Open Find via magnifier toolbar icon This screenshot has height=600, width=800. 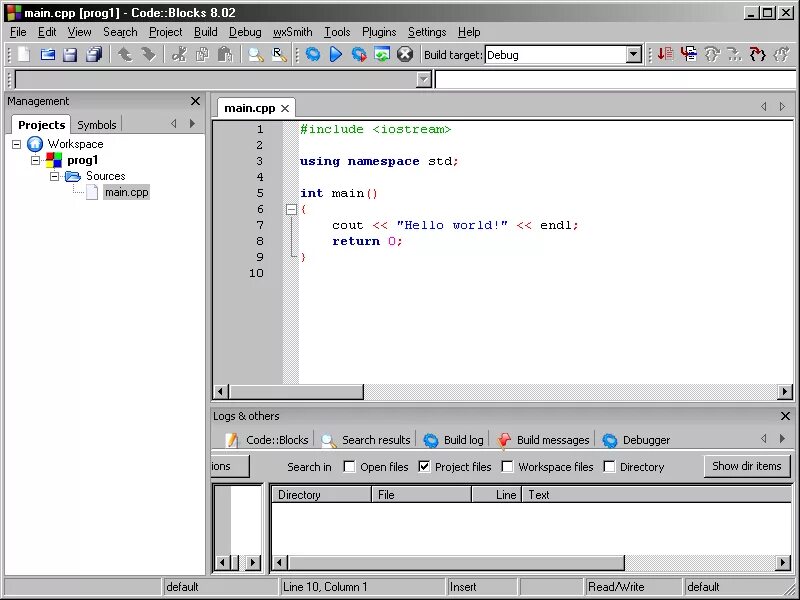[256, 54]
